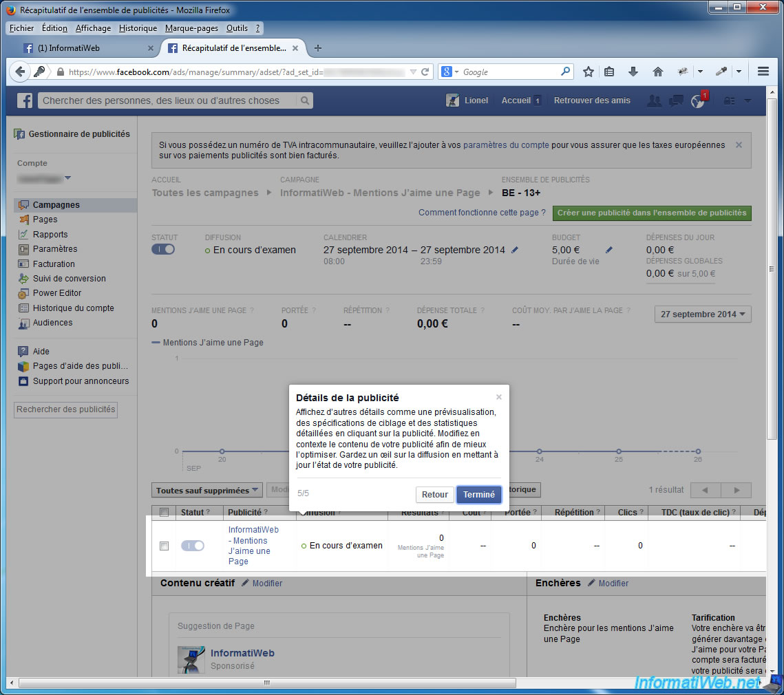Toggle the ad set status switch
This screenshot has height=695, width=784.
click(163, 249)
